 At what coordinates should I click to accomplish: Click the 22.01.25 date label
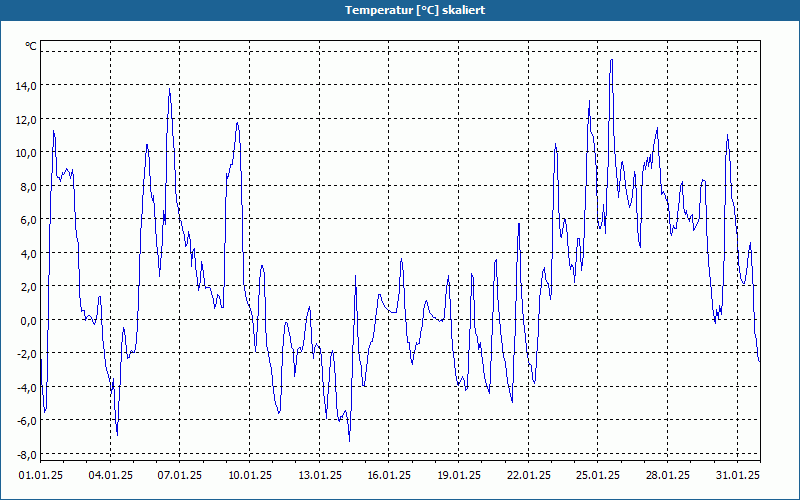pyautogui.click(x=529, y=475)
